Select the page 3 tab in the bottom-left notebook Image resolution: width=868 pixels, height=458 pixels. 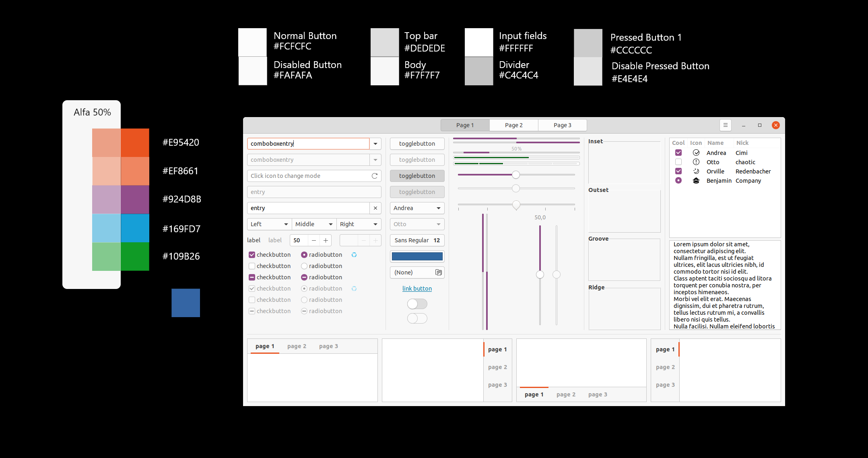pos(328,346)
